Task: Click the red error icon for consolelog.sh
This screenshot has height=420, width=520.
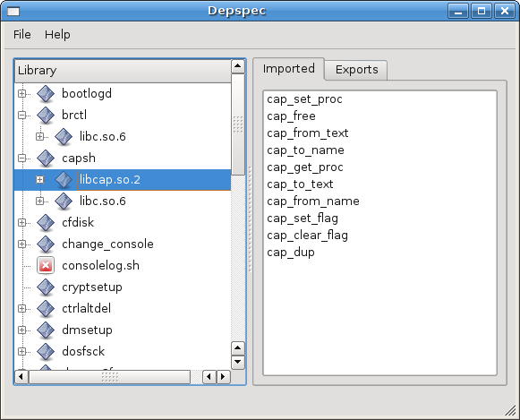Action: 46,266
